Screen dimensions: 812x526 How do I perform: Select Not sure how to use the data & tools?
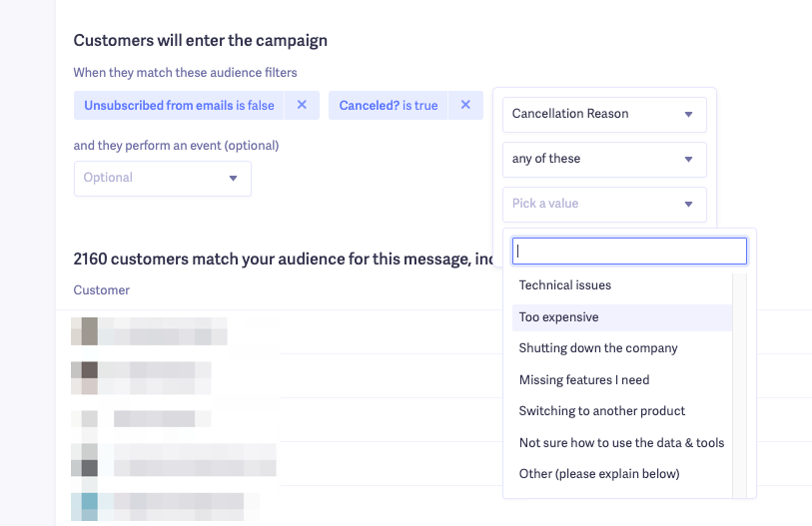[x=621, y=442]
